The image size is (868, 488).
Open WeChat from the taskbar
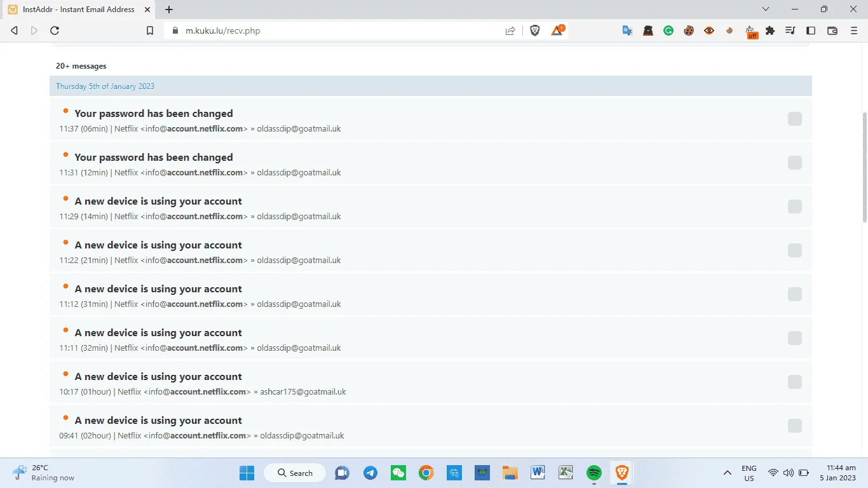pyautogui.click(x=398, y=473)
